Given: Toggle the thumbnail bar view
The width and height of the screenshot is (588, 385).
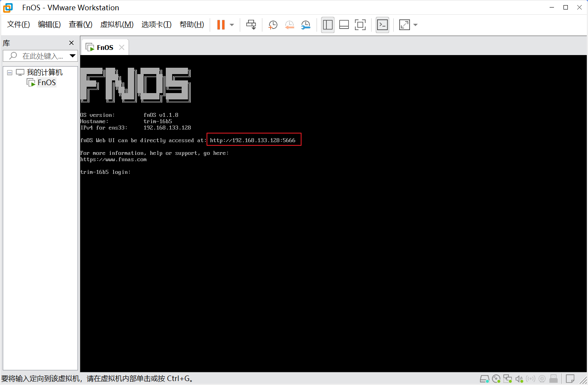Looking at the screenshot, I should [x=344, y=25].
